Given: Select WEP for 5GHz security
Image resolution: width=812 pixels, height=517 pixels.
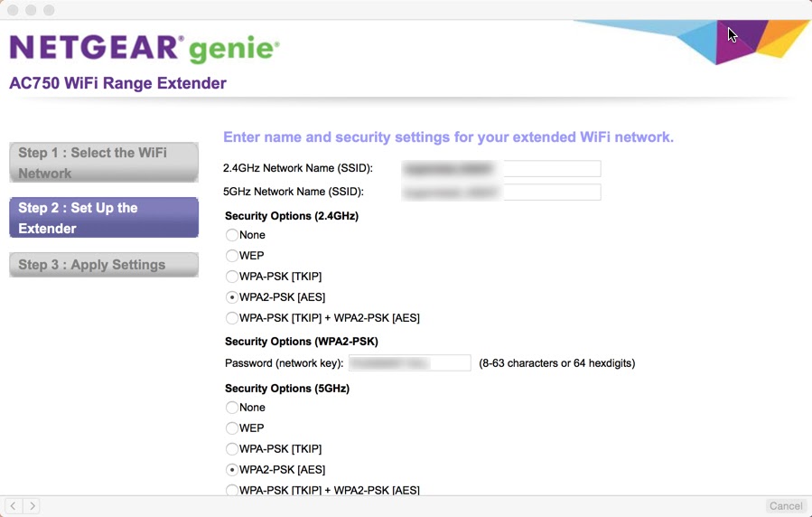Looking at the screenshot, I should pos(231,428).
